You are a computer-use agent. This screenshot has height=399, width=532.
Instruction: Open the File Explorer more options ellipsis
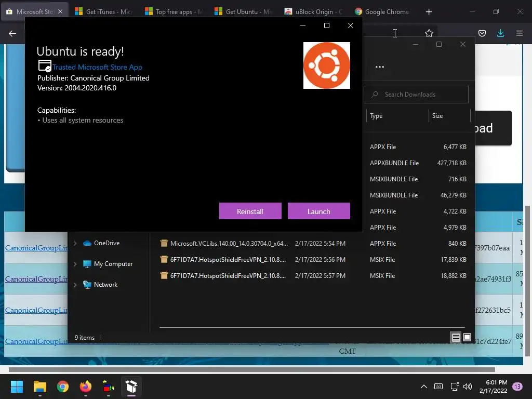[380, 66]
